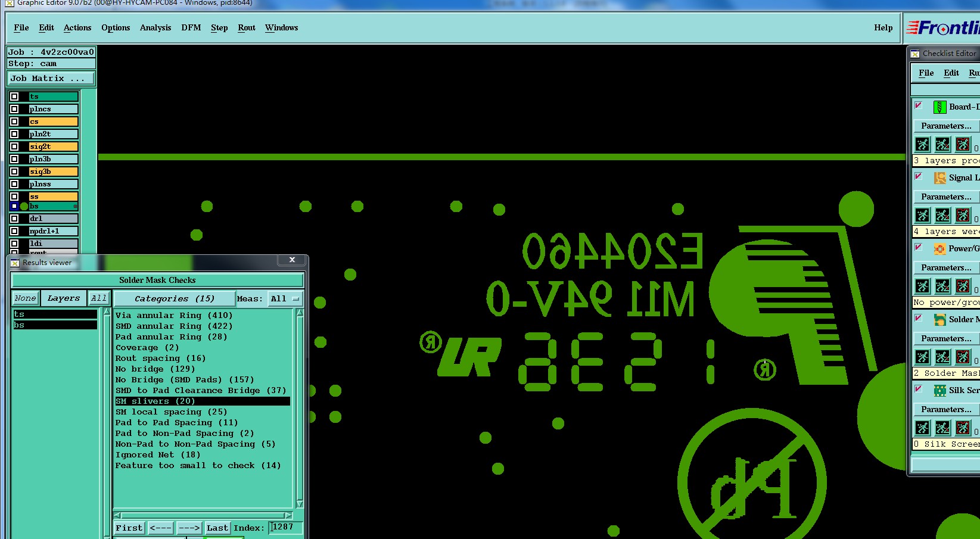
Task: Open the Actions menu
Action: point(77,27)
